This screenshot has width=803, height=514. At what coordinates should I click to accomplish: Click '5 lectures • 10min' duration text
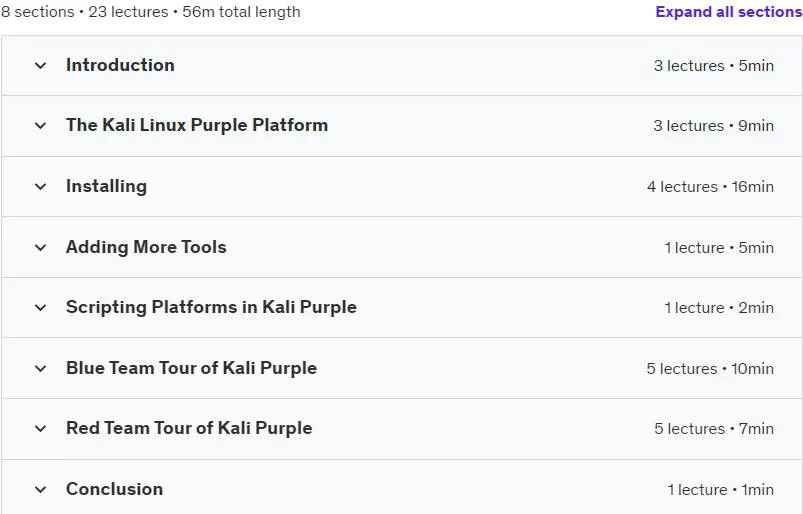[710, 368]
